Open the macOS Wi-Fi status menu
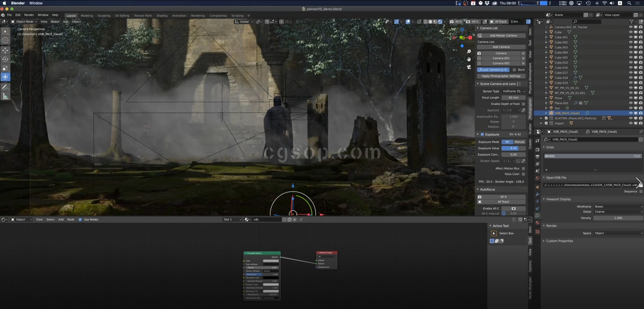Screen dimensions: 644x309 click(604, 3)
